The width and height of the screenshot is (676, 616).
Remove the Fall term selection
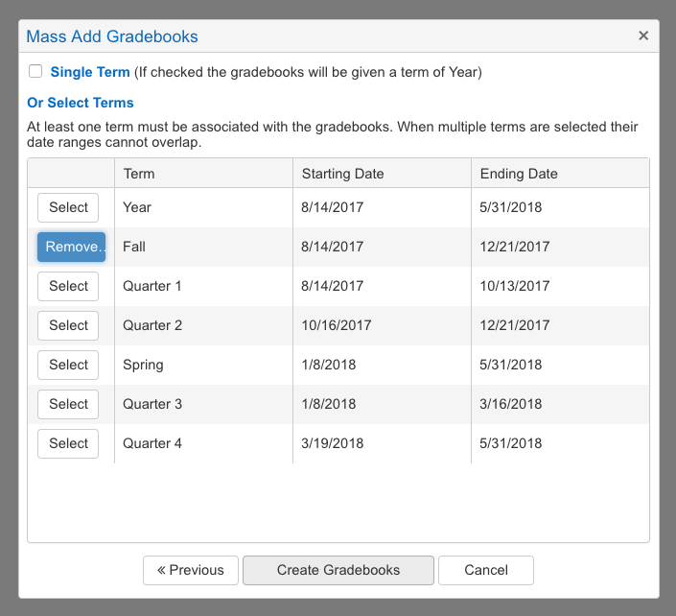[x=72, y=247]
